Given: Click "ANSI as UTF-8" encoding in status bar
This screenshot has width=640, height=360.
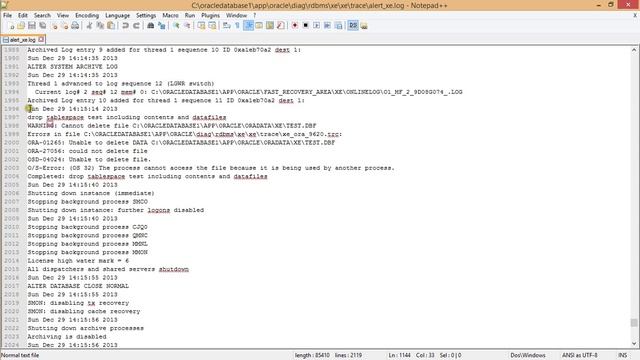Looking at the screenshot, I should tap(580, 356).
